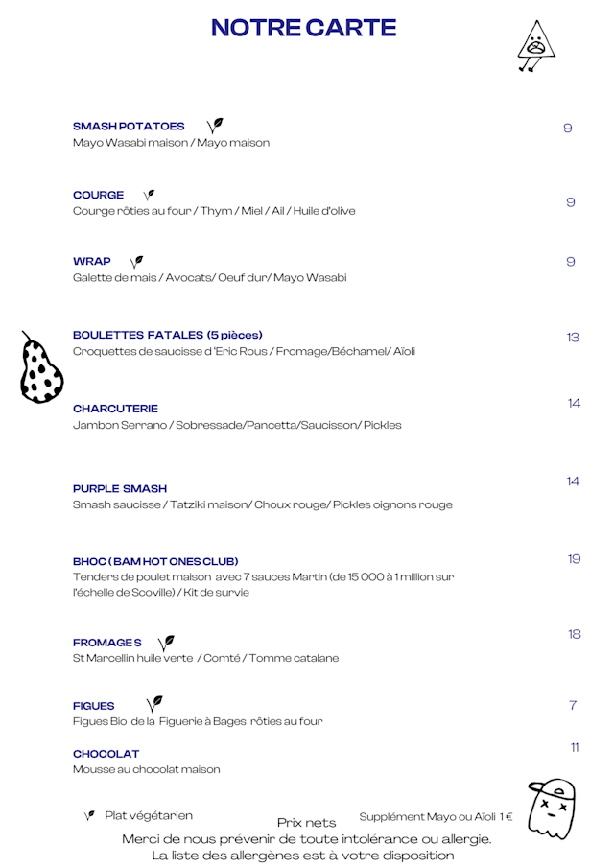The width and height of the screenshot is (614, 868).
Task: Click the leaf icon next to Figues
Action: (x=153, y=705)
